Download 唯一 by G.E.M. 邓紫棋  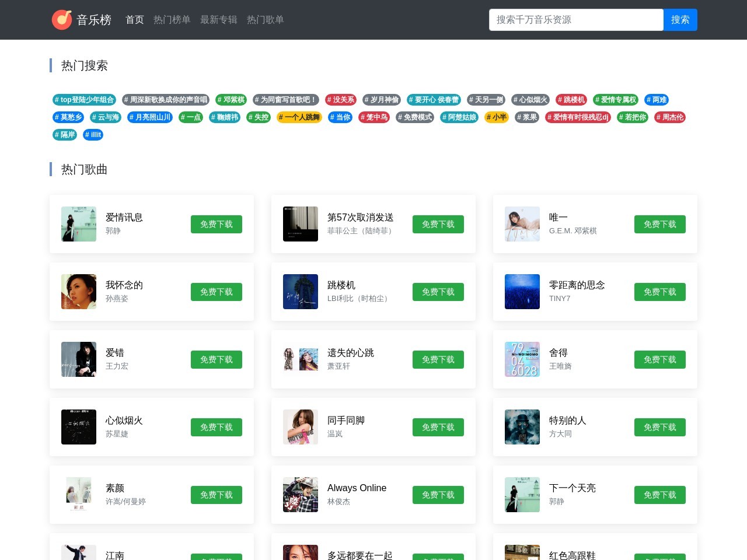(x=660, y=224)
